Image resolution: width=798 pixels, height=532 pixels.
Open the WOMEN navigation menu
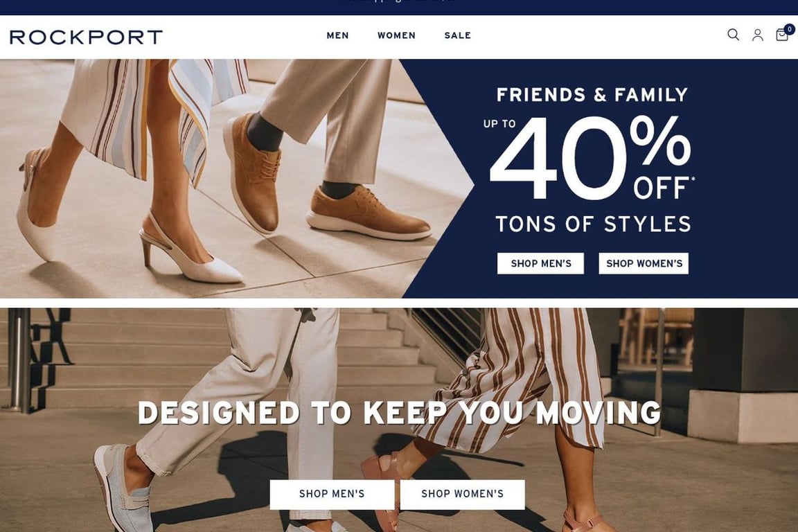tap(396, 35)
